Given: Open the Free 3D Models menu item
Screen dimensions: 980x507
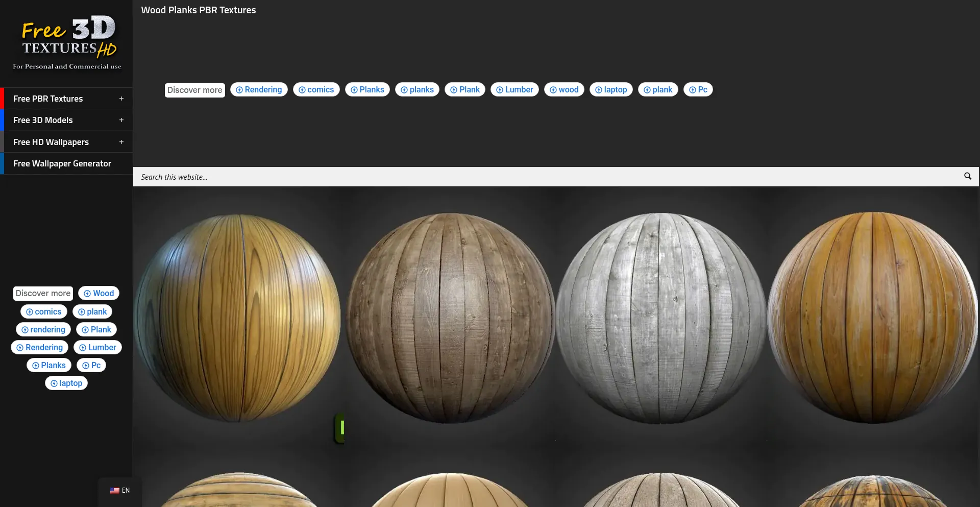Looking at the screenshot, I should pyautogui.click(x=43, y=120).
